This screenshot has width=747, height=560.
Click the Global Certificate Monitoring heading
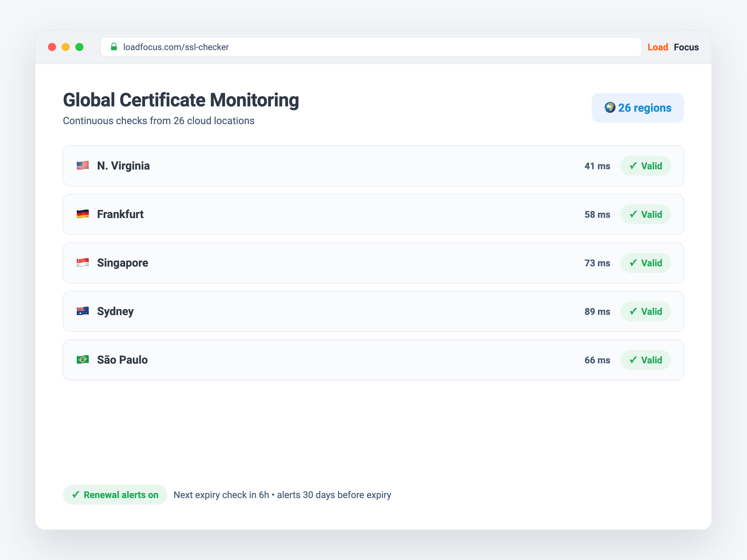(181, 100)
